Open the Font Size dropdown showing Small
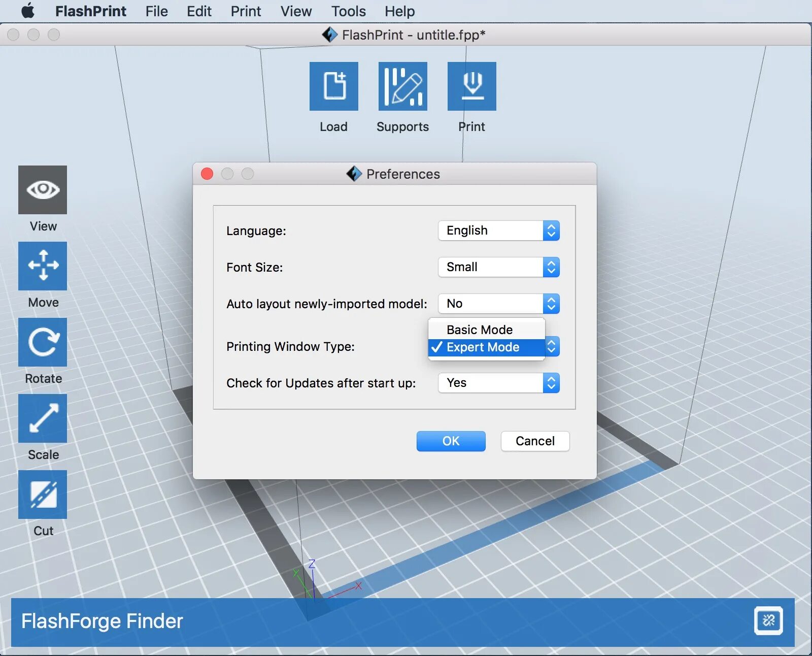The width and height of the screenshot is (812, 656). (x=499, y=267)
